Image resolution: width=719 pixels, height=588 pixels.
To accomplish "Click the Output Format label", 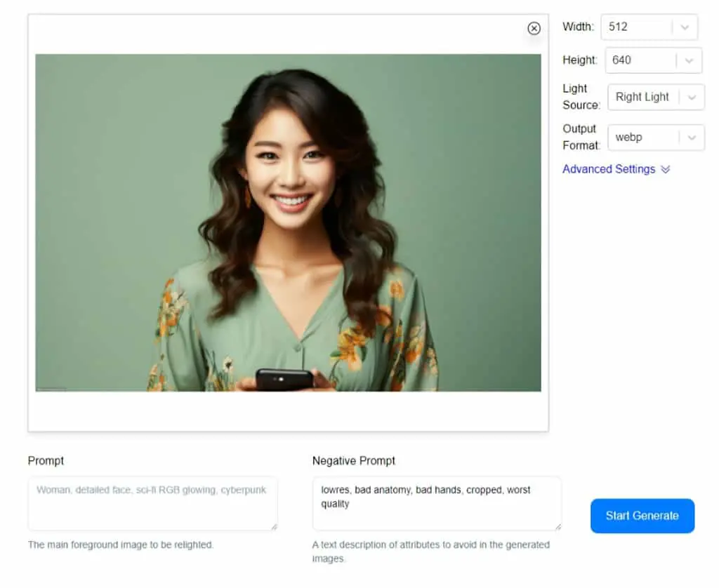I will pyautogui.click(x=581, y=137).
